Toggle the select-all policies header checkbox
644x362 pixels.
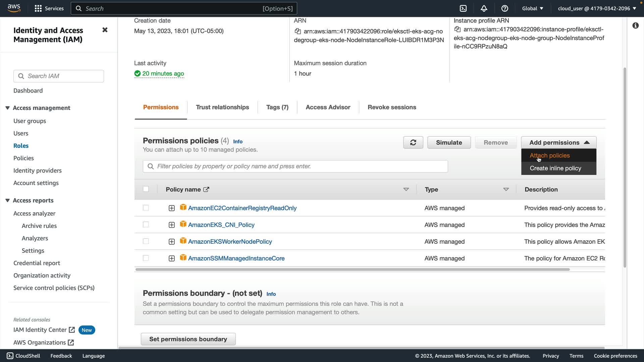pyautogui.click(x=146, y=189)
